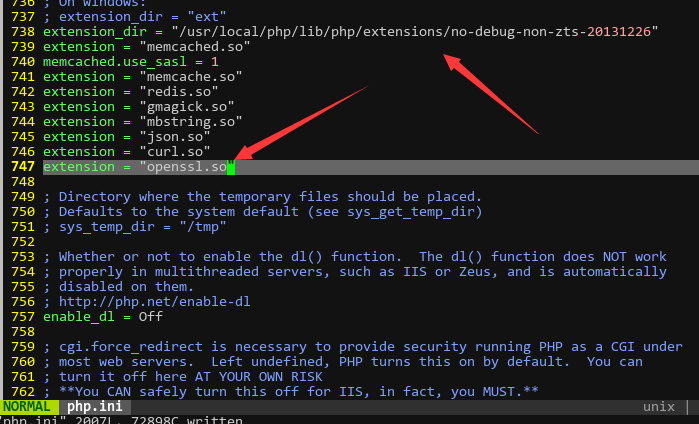This screenshot has width=699, height=424.
Task: Click line number 757 in the gutter
Action: coord(21,316)
